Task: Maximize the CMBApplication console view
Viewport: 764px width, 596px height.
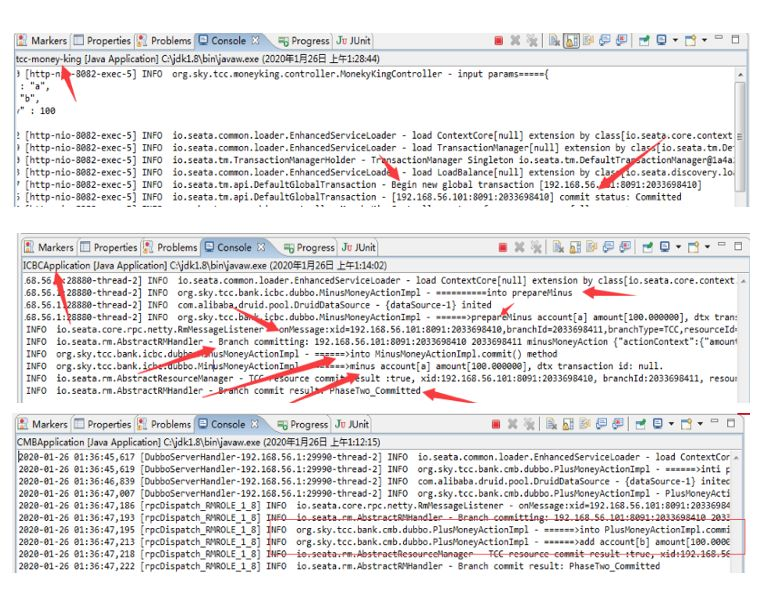Action: (731, 423)
